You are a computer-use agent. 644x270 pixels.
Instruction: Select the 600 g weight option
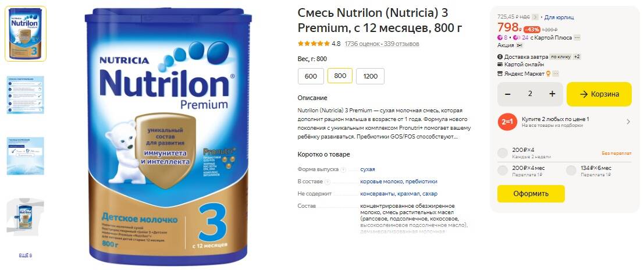(x=311, y=76)
